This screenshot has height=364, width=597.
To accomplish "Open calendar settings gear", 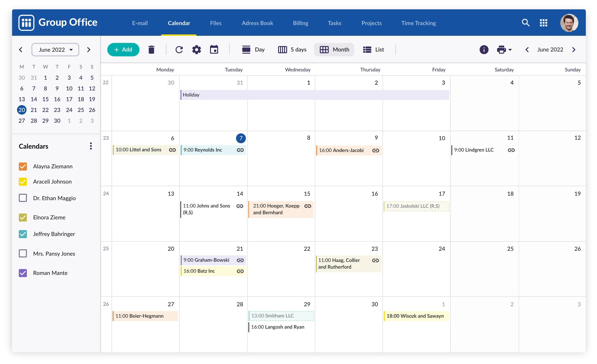I will point(197,49).
